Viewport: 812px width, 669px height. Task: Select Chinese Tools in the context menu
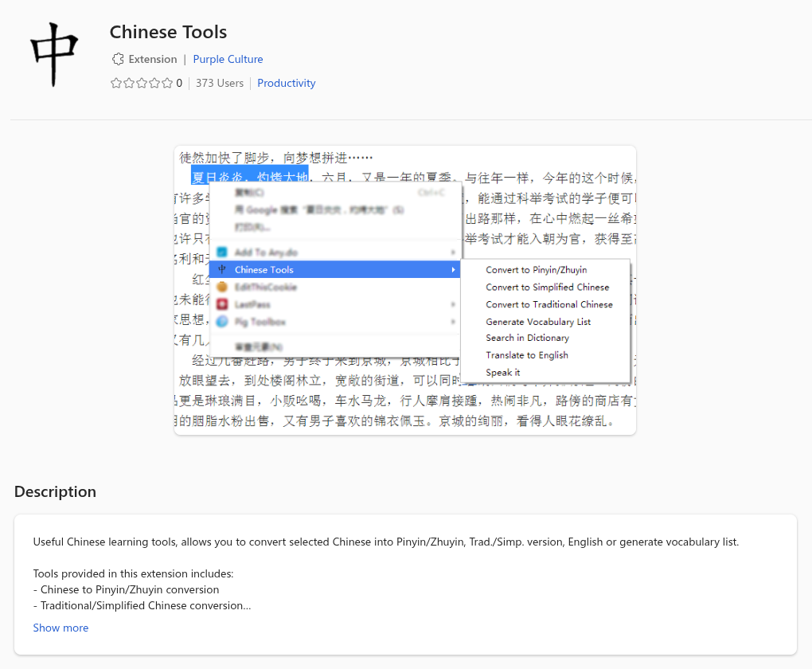(334, 269)
